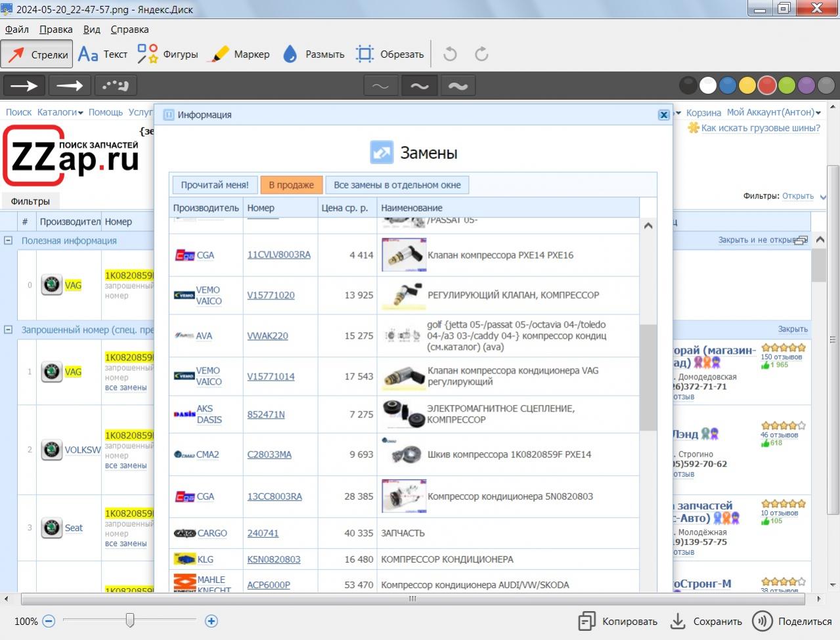Open part number V15771020 link
840x640 pixels.
coord(271,295)
